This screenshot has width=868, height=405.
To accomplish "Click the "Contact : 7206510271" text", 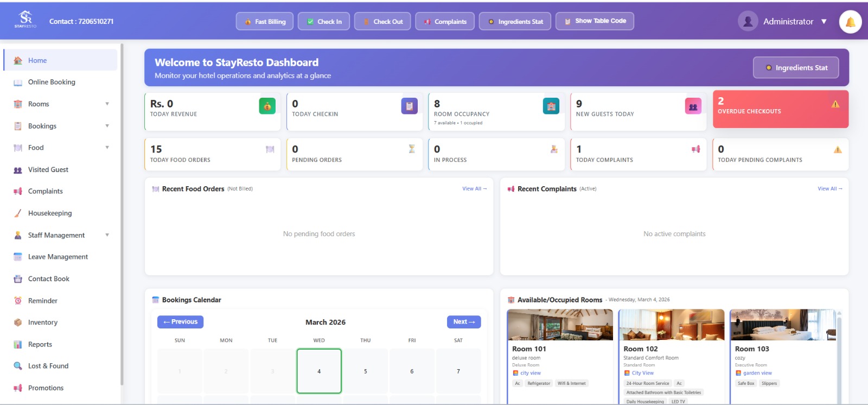I will 81,22.
